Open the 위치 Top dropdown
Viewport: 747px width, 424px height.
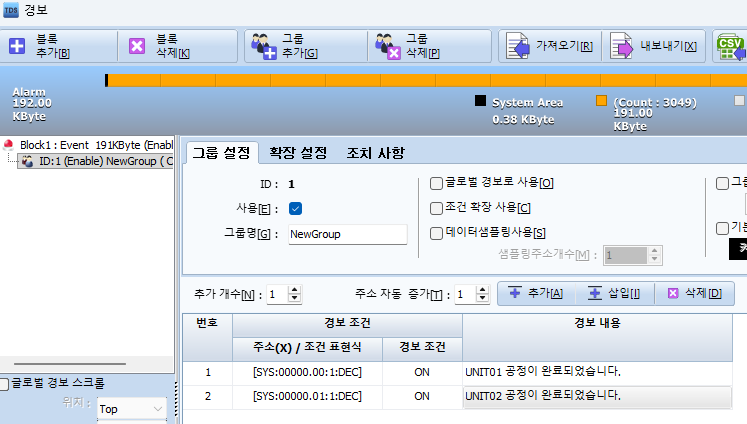(x=132, y=409)
